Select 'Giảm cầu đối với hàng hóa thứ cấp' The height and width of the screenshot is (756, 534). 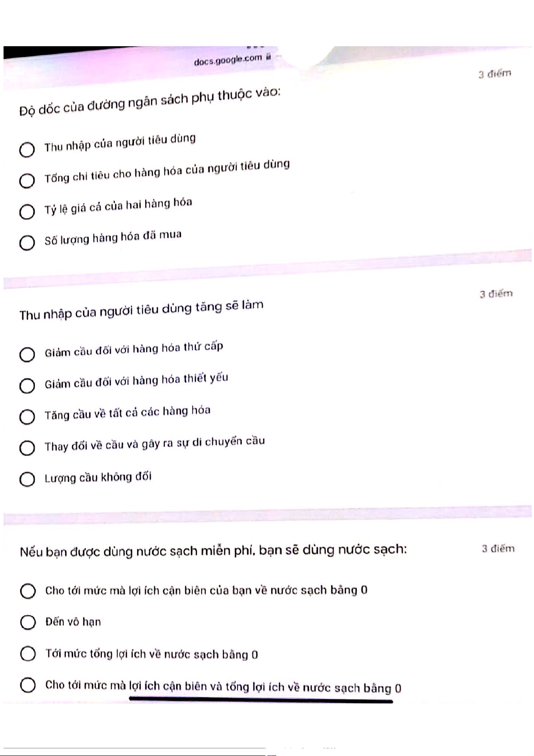27,354
